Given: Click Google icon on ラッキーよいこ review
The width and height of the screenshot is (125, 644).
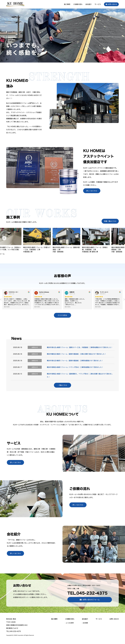Looking at the screenshot, I should pos(120,292).
